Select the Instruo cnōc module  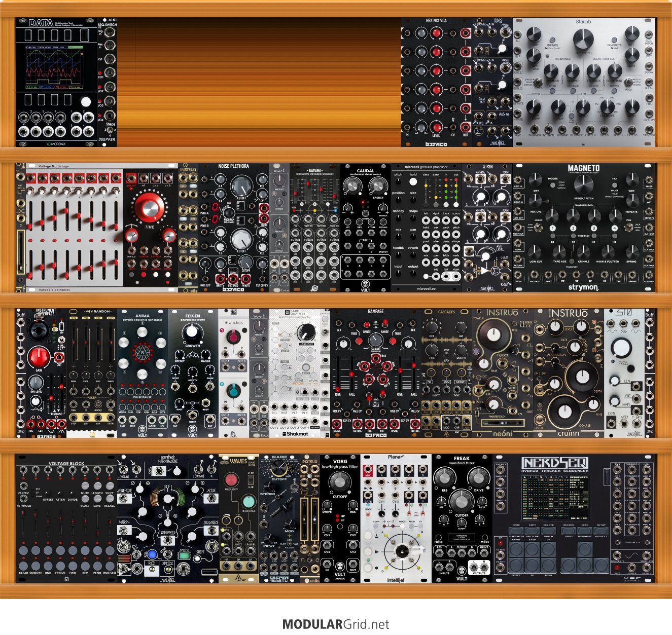(x=310, y=518)
